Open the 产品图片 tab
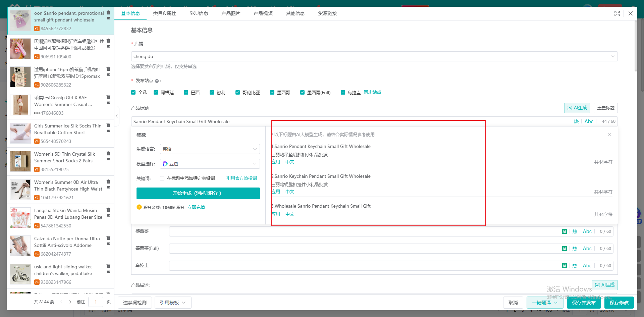644x317 pixels. pos(231,13)
